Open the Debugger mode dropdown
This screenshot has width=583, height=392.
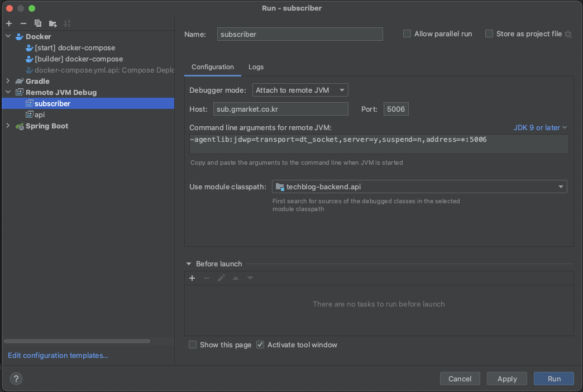300,90
